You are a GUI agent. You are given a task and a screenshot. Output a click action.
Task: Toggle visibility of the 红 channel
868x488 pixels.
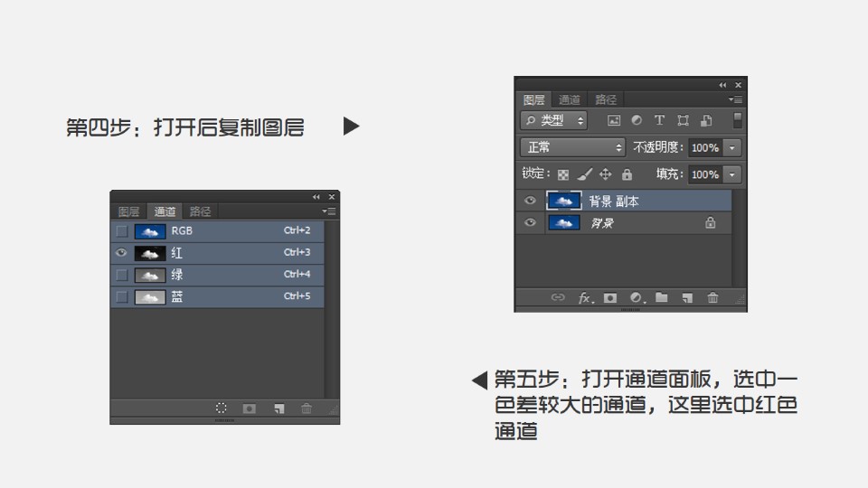(x=122, y=253)
